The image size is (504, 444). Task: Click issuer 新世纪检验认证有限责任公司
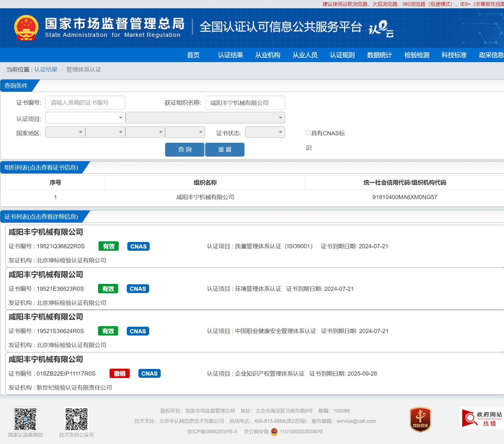[74, 387]
